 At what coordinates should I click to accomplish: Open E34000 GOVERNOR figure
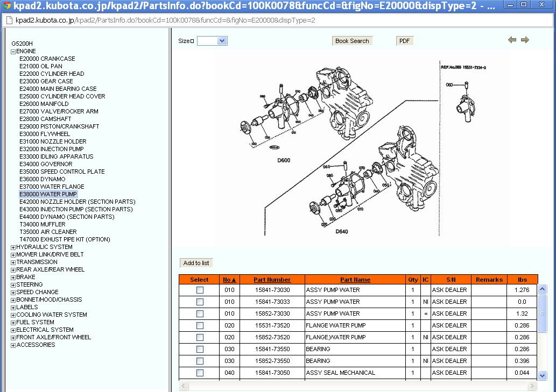pos(46,164)
